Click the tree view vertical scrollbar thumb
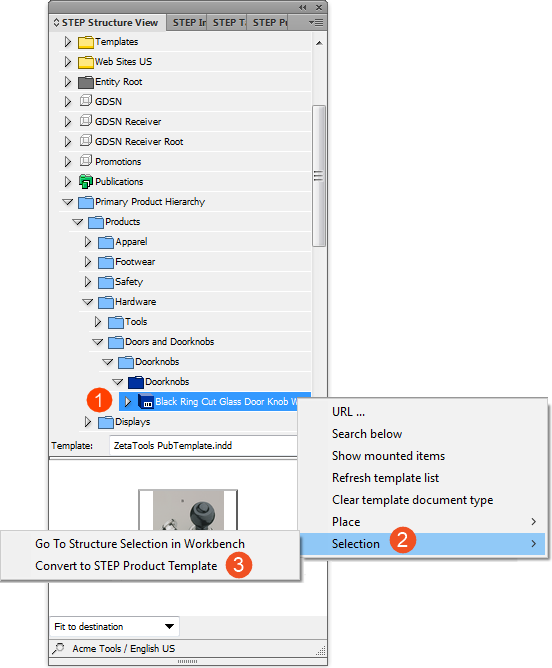Viewport: 552px width, 668px height. [x=319, y=176]
